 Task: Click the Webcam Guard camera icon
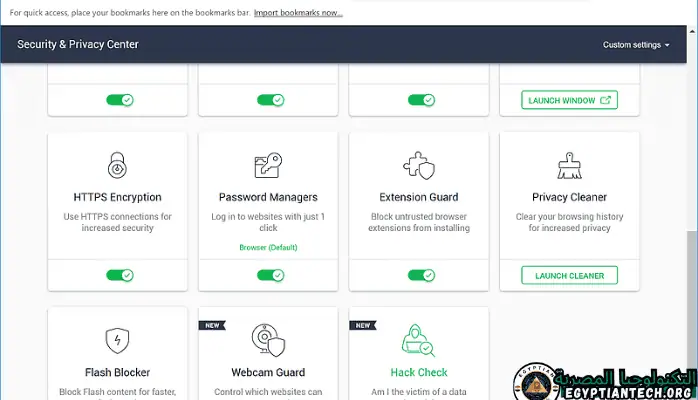(268, 340)
